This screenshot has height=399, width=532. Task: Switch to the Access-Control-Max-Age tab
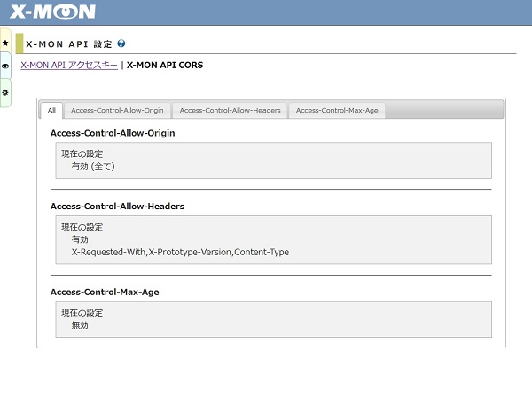(x=337, y=110)
